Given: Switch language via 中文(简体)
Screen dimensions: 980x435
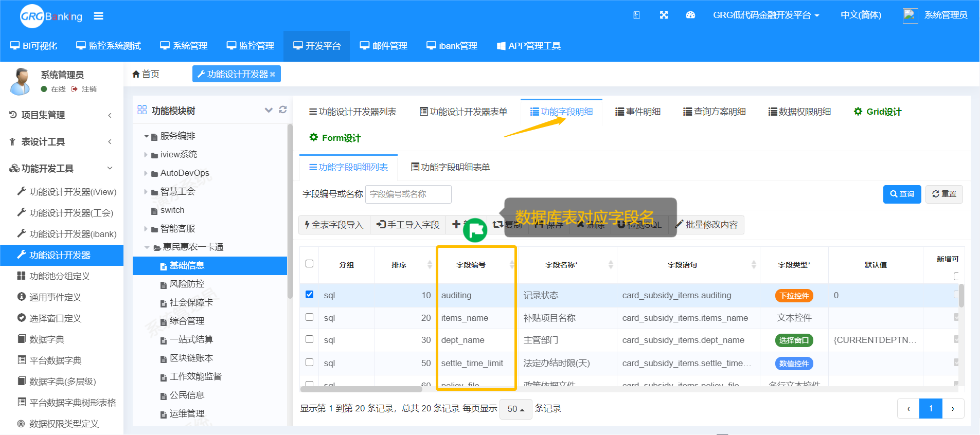Looking at the screenshot, I should (861, 15).
